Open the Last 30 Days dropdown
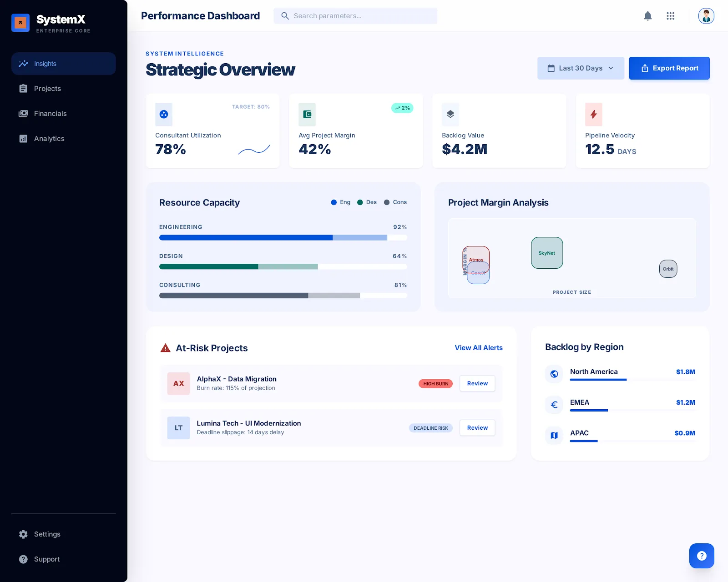The height and width of the screenshot is (582, 728). (x=581, y=68)
